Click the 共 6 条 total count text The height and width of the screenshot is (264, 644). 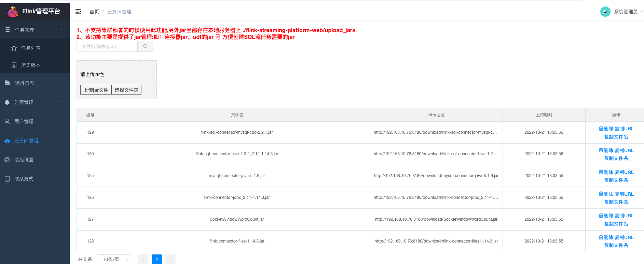tap(85, 259)
